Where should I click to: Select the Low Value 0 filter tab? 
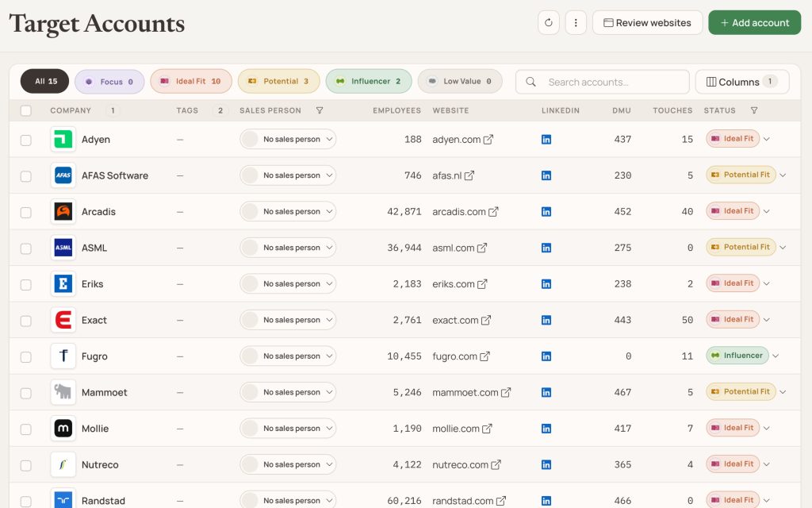[x=460, y=82]
